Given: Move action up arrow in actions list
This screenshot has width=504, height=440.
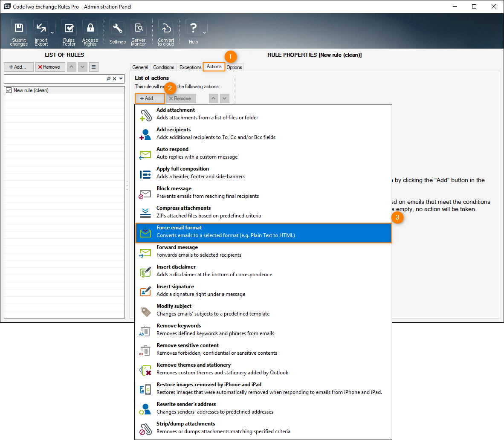Looking at the screenshot, I should [214, 98].
